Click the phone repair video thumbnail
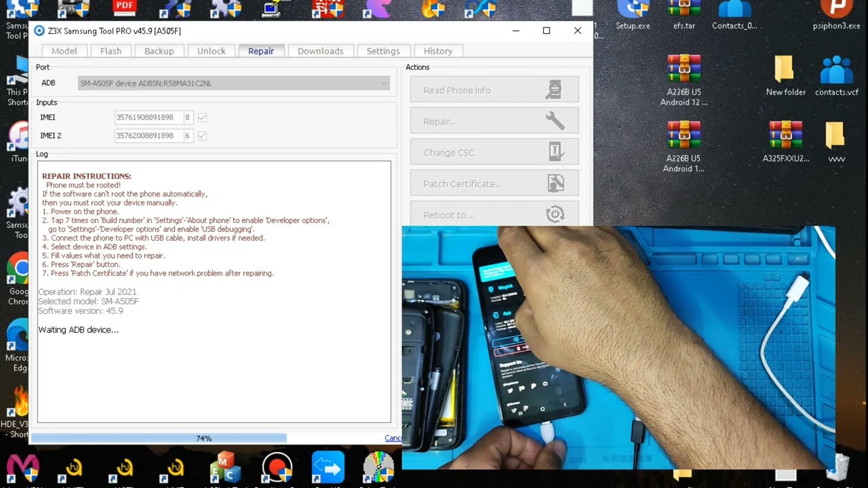 point(618,347)
